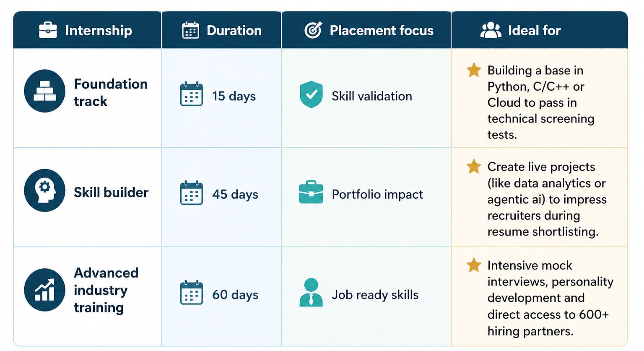Click the Foundation track stacked blocks icon
Image resolution: width=644 pixels, height=351 pixels.
click(45, 91)
